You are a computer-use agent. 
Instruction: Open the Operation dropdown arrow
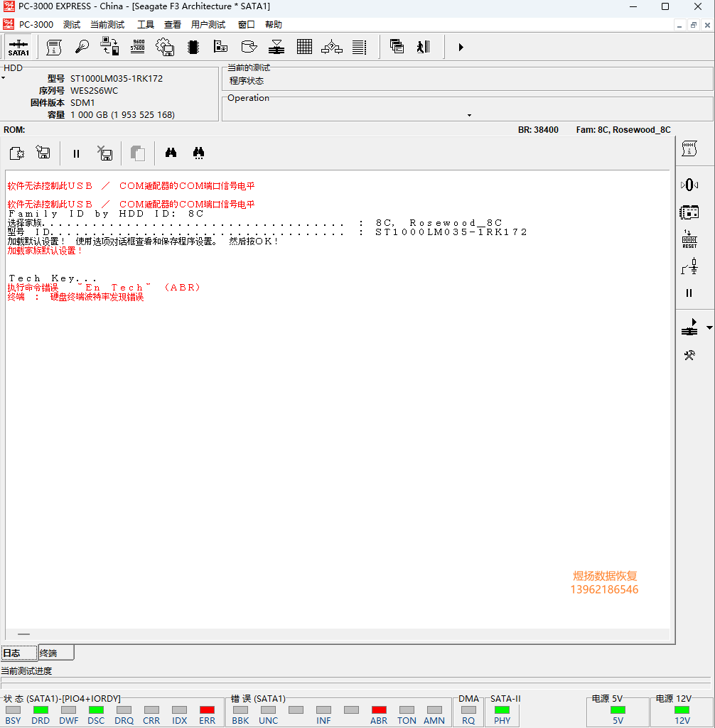click(x=469, y=115)
